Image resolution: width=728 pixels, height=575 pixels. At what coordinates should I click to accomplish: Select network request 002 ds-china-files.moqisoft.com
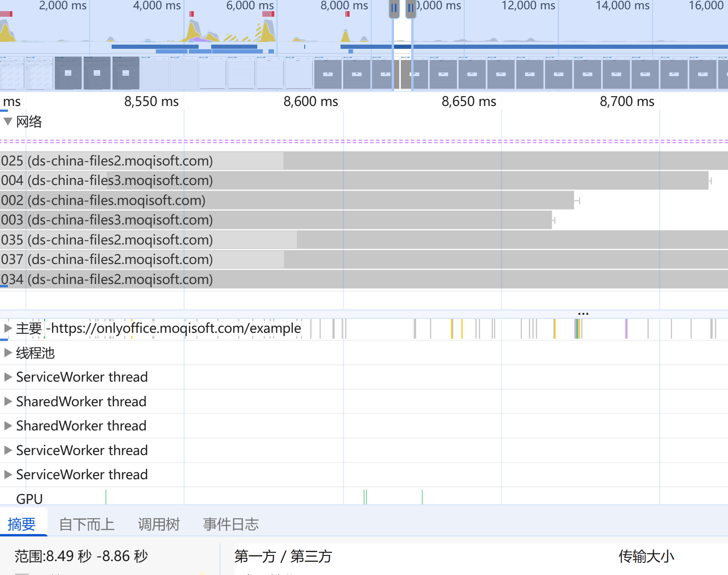[103, 200]
